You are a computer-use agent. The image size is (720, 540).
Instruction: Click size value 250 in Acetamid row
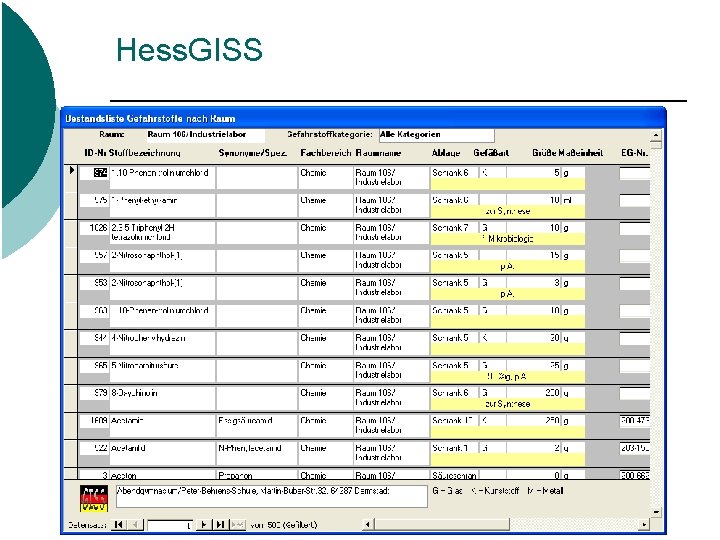click(534, 421)
